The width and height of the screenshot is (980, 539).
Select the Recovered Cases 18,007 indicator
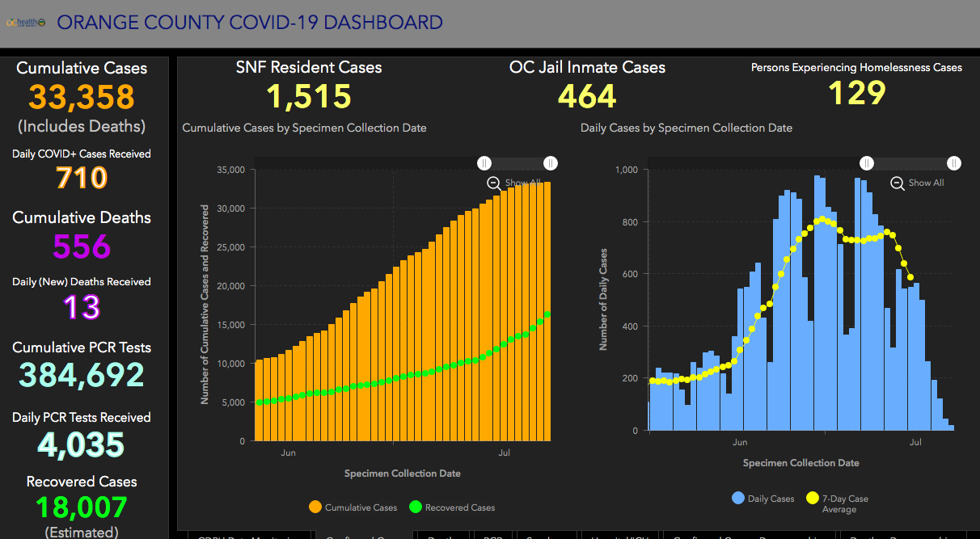[x=82, y=507]
